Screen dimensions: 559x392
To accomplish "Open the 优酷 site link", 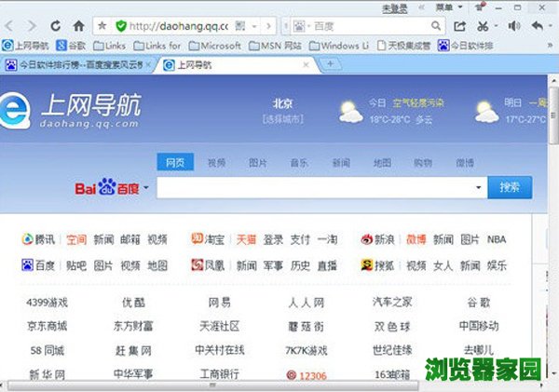I will pyautogui.click(x=133, y=303).
